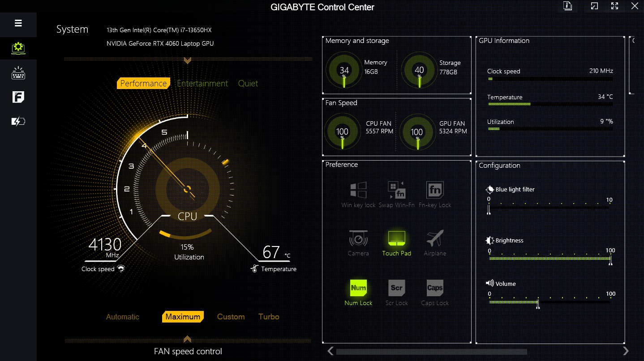Toggle Swap Win-Fn
This screenshot has height=361, width=644.
tap(396, 194)
